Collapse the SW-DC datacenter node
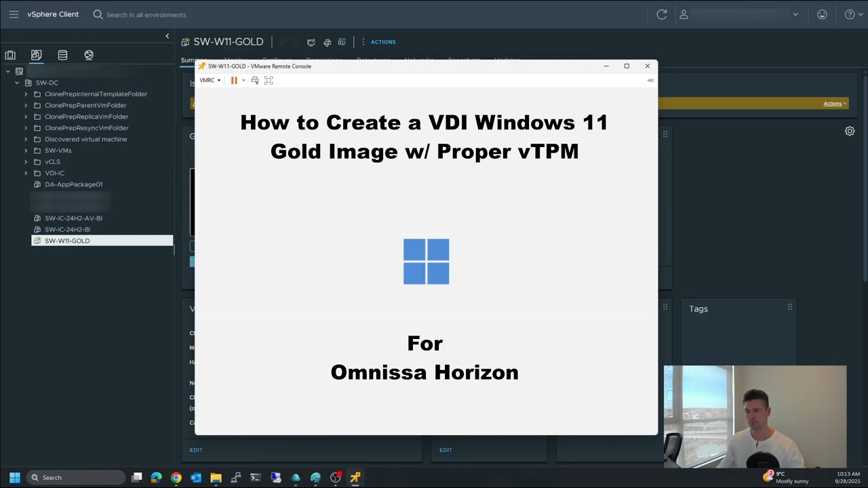Viewport: 868px width, 488px height. coord(17,83)
